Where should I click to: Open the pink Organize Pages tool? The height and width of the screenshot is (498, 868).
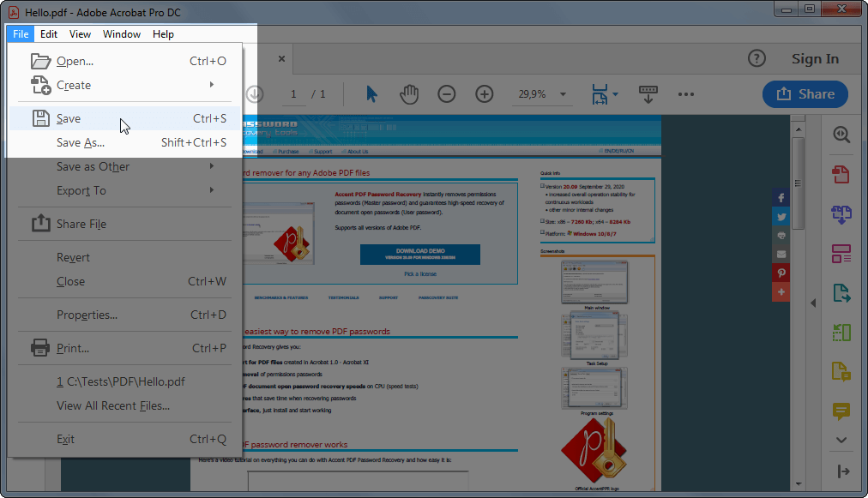click(x=841, y=254)
